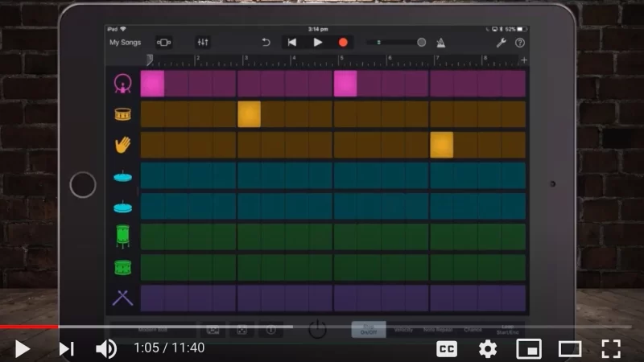Toggle the sequencer power button
This screenshot has width=644, height=362.
point(318,329)
